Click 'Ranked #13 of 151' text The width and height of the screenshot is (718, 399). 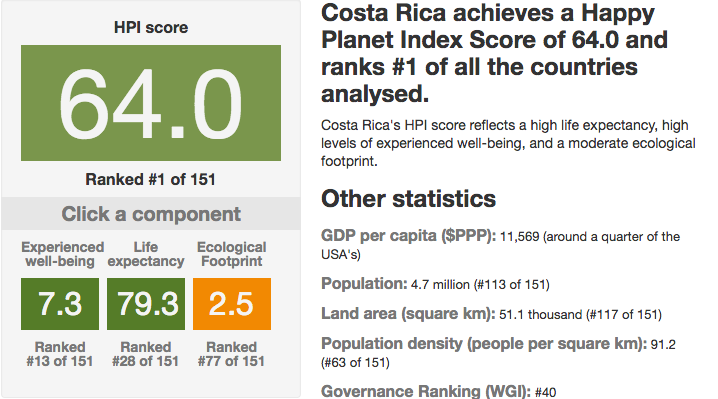pos(60,354)
